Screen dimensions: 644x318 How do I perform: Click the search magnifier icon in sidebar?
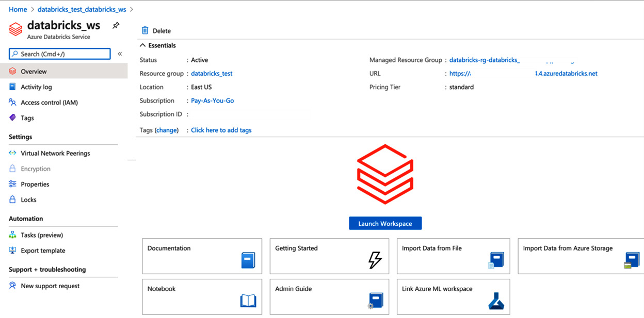point(15,54)
